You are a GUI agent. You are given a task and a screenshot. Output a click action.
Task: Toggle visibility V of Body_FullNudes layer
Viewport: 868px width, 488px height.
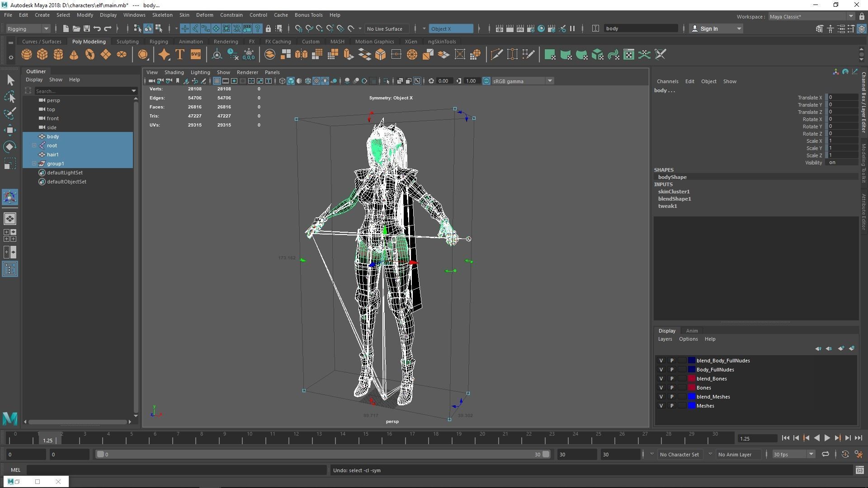(661, 370)
